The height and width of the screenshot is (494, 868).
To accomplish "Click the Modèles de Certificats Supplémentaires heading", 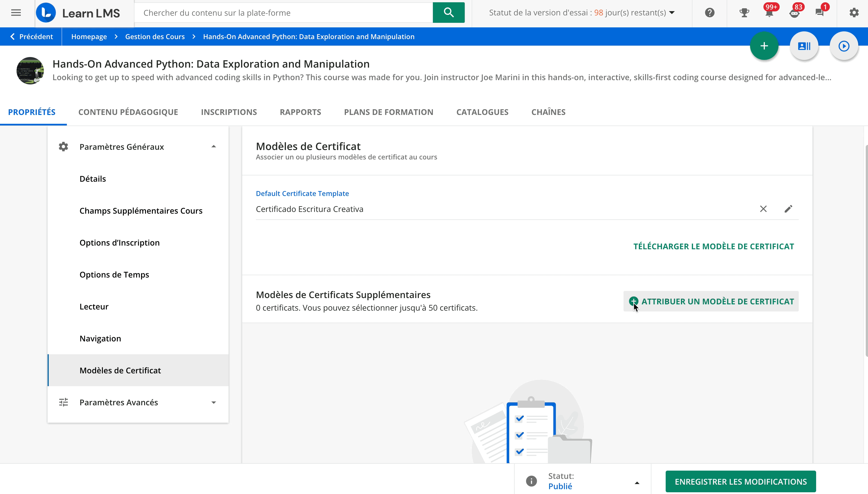I will [343, 295].
